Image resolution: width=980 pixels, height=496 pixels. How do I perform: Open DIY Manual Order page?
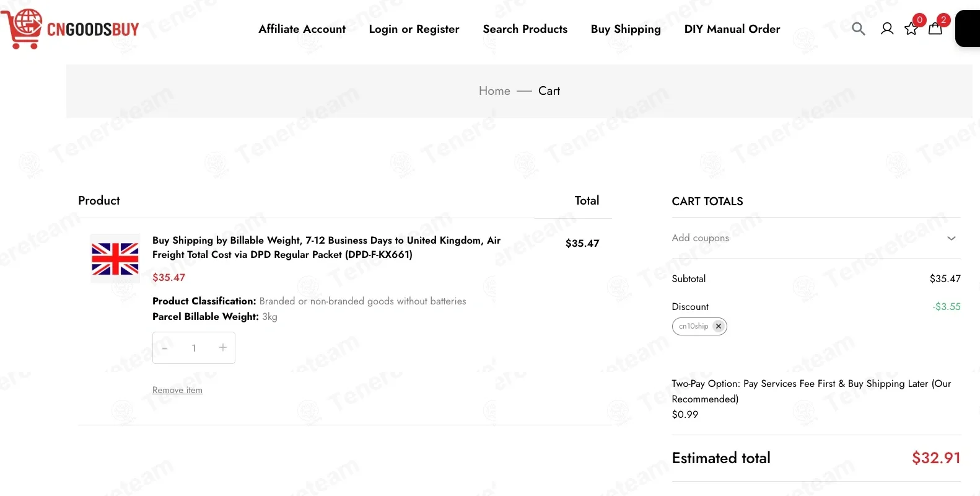(x=732, y=29)
